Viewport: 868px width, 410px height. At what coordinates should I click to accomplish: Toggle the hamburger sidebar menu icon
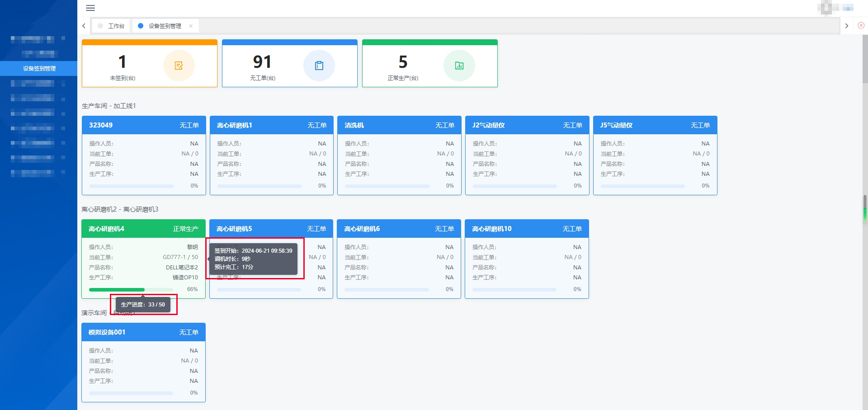point(90,8)
